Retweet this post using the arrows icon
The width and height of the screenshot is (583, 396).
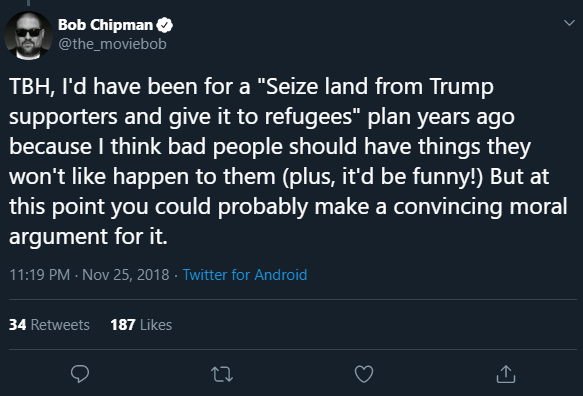[x=222, y=374]
